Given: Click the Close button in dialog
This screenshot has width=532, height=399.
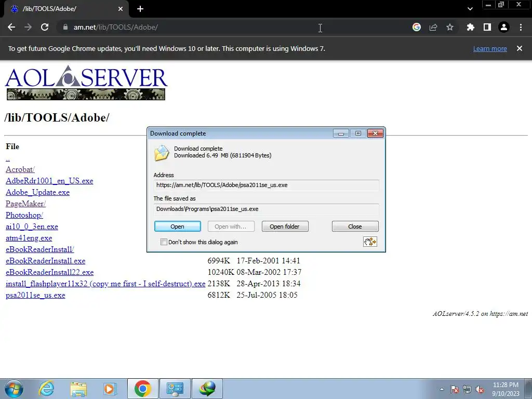Looking at the screenshot, I should coord(355,227).
